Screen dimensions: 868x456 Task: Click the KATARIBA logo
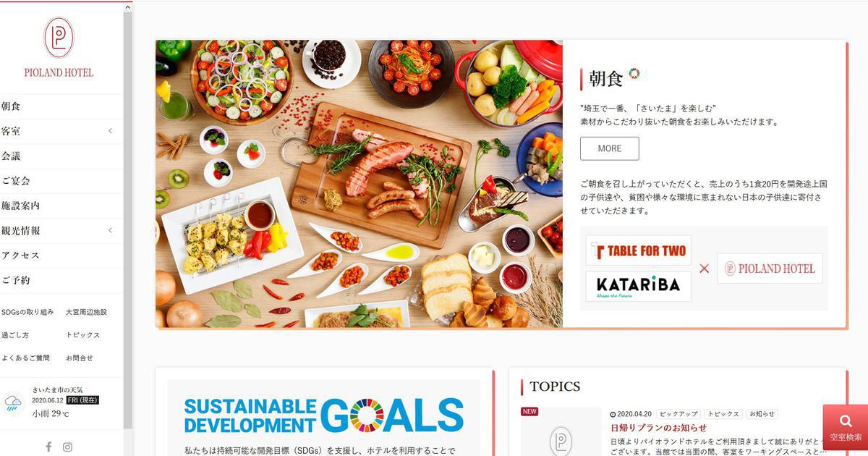click(x=638, y=286)
